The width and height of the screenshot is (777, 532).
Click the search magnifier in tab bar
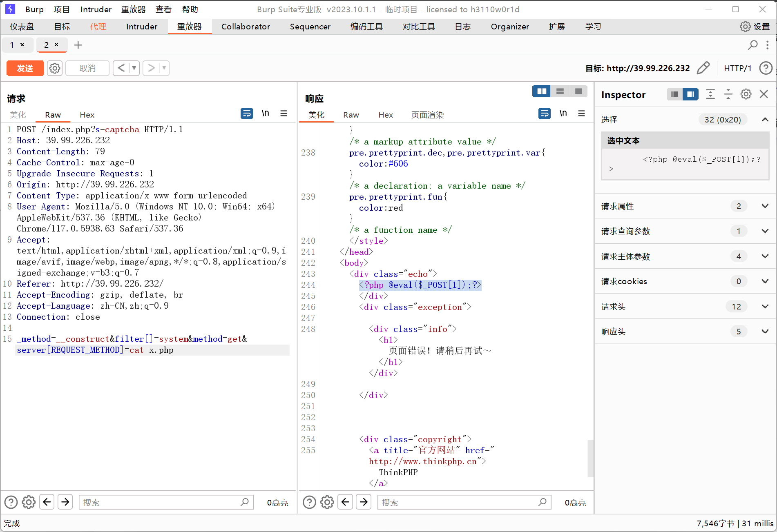752,45
